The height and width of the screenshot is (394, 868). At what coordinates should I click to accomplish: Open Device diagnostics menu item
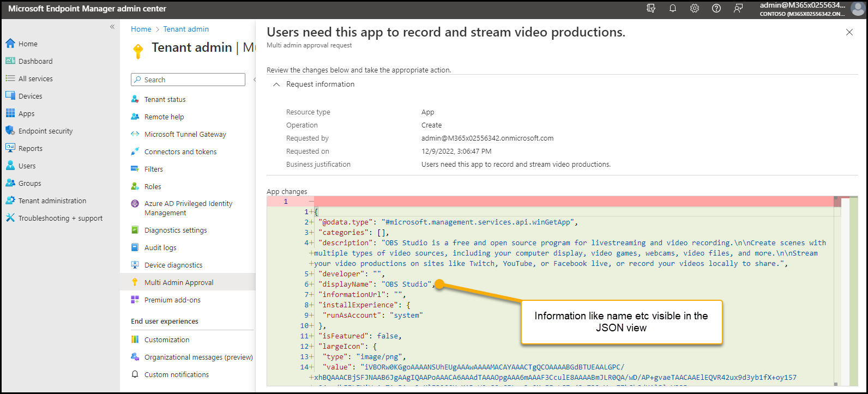(x=173, y=265)
